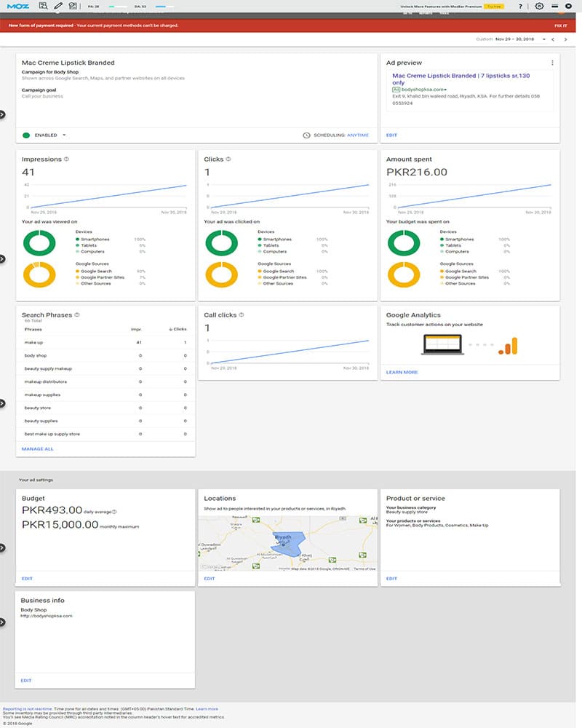Screen dimensions: 582x728
Task: Click the Mac Creme Lipstick Branded campaign title
Action: [x=68, y=63]
